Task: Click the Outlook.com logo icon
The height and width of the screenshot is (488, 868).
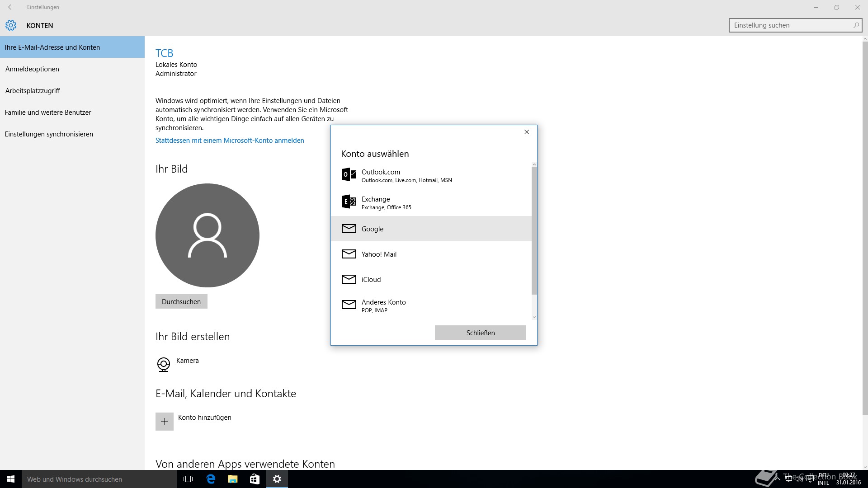Action: pos(349,174)
